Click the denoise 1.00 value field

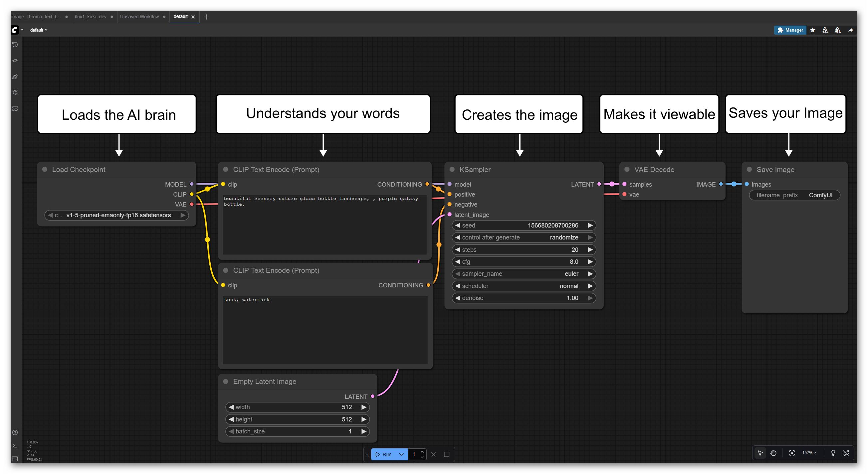pyautogui.click(x=524, y=298)
